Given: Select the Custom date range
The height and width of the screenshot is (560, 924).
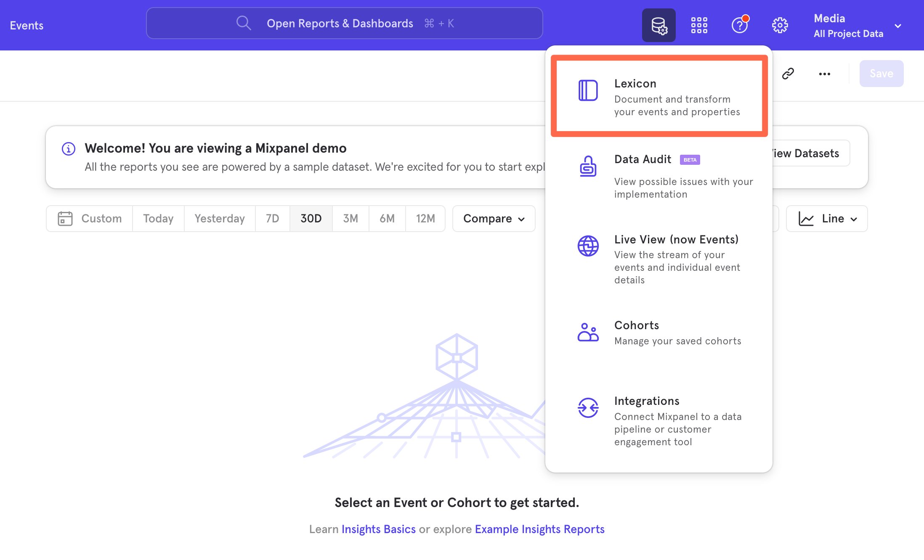Looking at the screenshot, I should 90,219.
